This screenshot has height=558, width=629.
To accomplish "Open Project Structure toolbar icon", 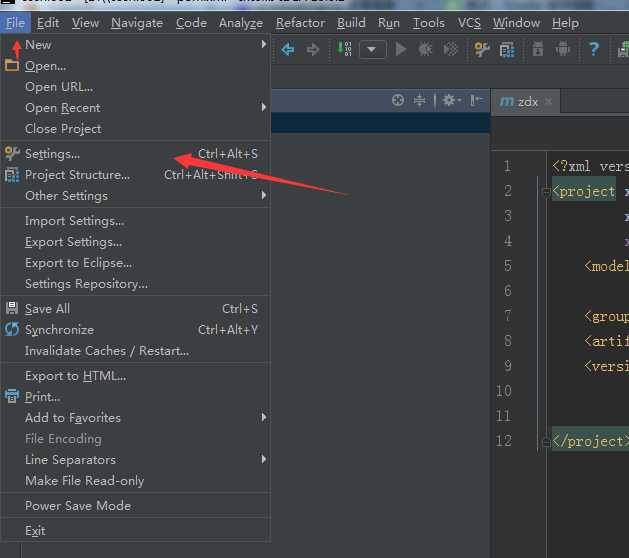I will [507, 50].
